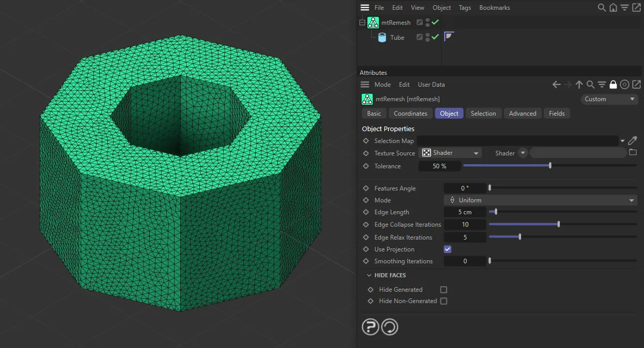Click the home icon near Object Manager search

click(x=612, y=8)
